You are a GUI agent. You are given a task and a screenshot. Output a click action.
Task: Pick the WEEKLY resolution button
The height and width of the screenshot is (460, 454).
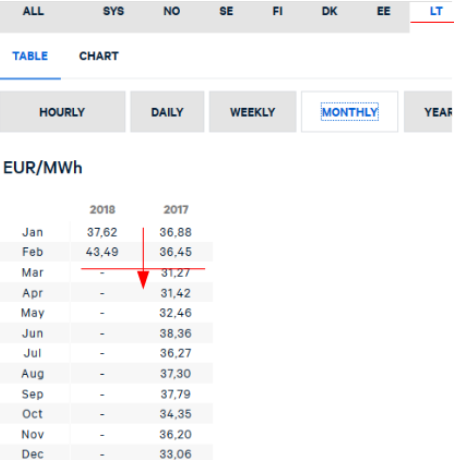click(253, 112)
